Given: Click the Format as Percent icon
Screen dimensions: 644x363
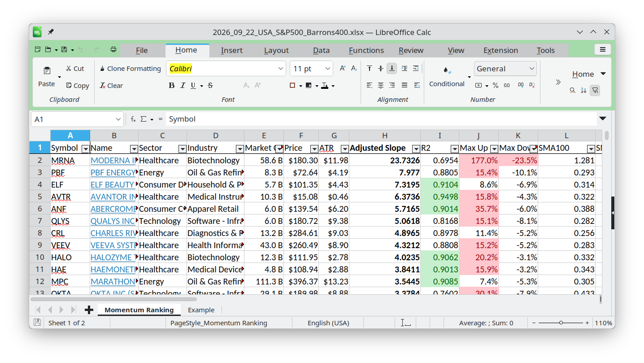Looking at the screenshot, I should pyautogui.click(x=496, y=85).
